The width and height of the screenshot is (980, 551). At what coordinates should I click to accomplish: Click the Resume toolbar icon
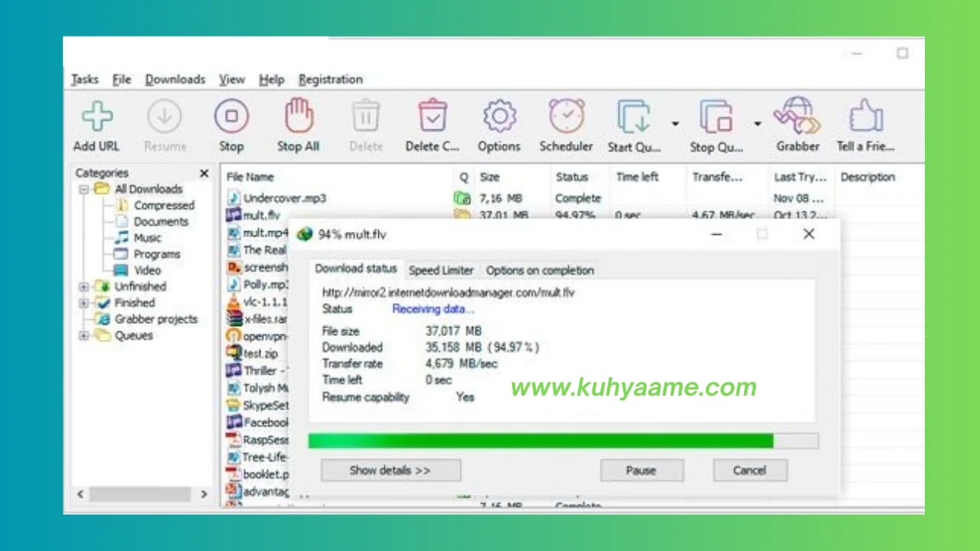tap(165, 117)
